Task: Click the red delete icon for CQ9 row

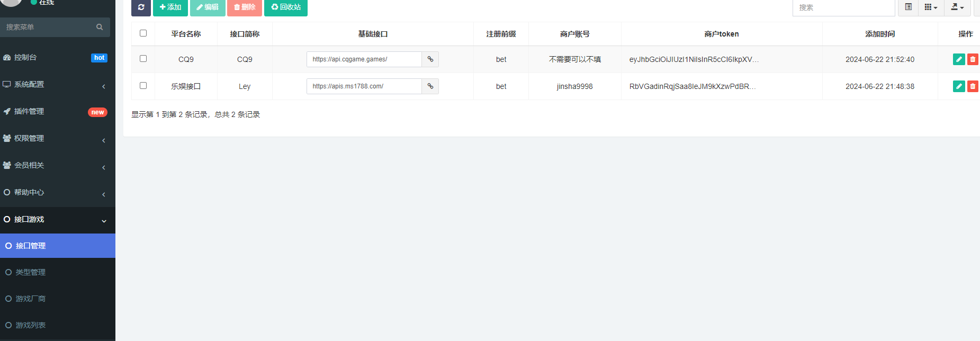Action: click(x=973, y=59)
